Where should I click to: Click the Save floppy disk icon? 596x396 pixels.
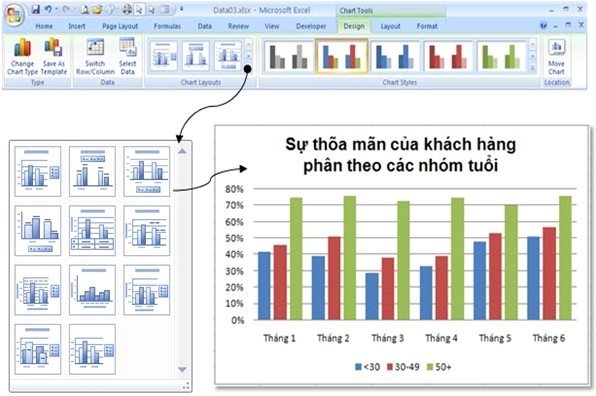pos(35,10)
